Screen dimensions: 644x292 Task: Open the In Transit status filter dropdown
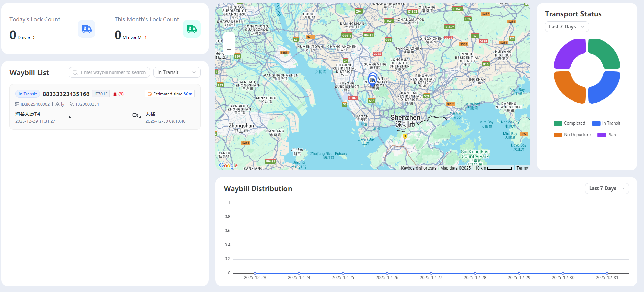coord(177,72)
